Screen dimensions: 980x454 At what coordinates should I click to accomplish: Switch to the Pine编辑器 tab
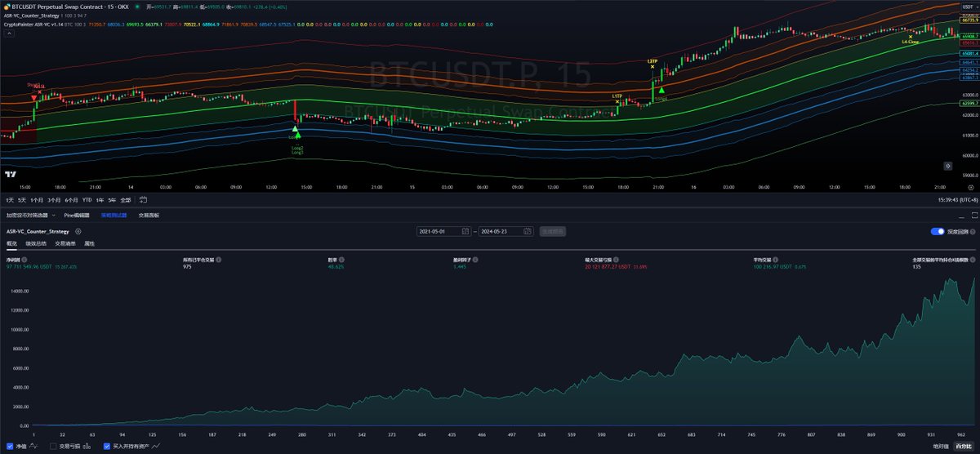[78, 216]
